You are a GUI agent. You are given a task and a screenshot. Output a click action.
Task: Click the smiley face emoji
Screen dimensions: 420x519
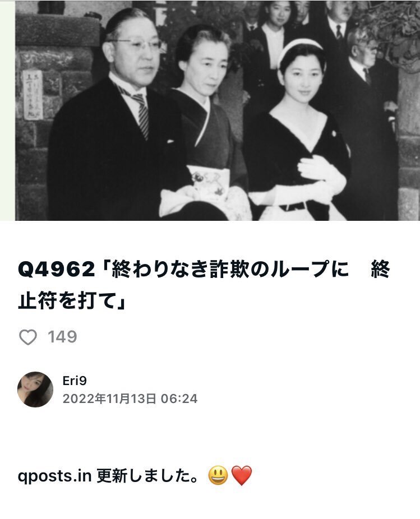pos(218,476)
